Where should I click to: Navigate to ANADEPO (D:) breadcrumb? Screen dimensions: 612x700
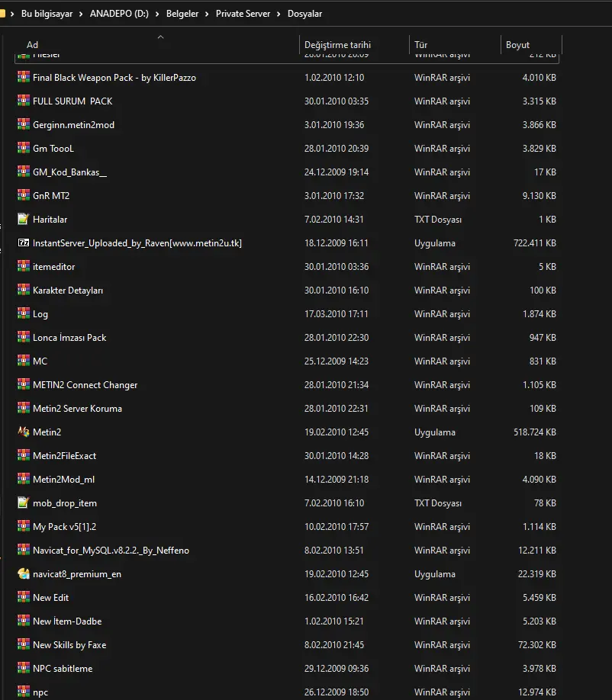(119, 14)
